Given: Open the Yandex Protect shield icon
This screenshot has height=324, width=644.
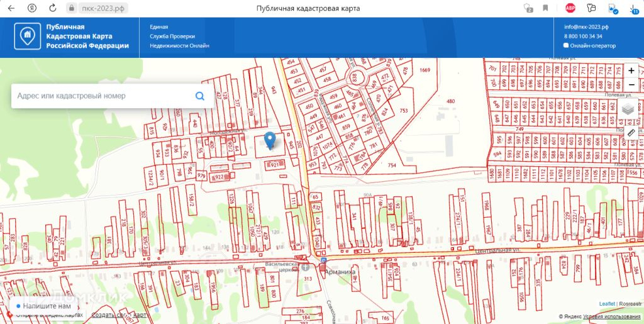Looking at the screenshot, I should (x=528, y=8).
